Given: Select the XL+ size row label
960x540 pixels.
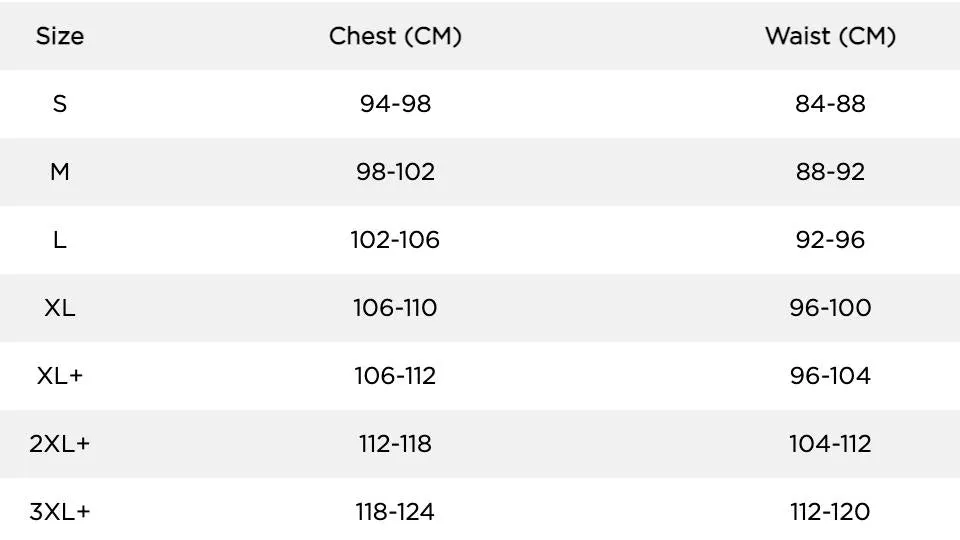Looking at the screenshot, I should [59, 376].
